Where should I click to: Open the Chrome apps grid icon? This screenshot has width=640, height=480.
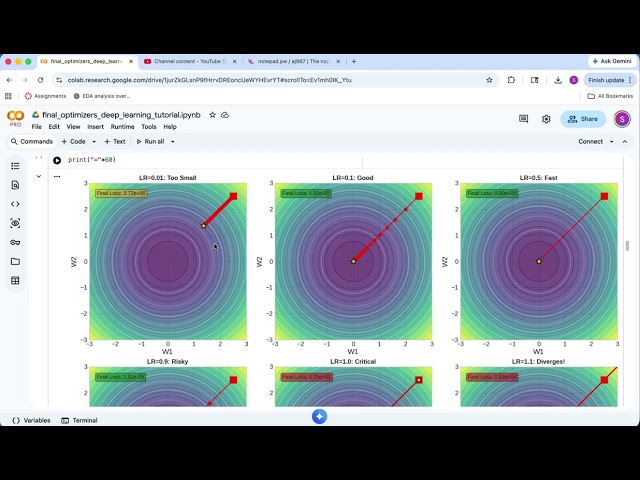pyautogui.click(x=8, y=96)
